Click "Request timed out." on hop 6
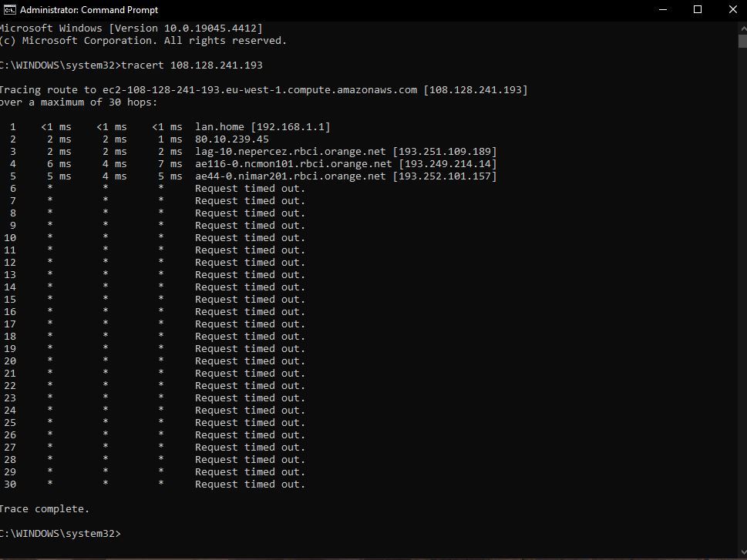 [250, 189]
